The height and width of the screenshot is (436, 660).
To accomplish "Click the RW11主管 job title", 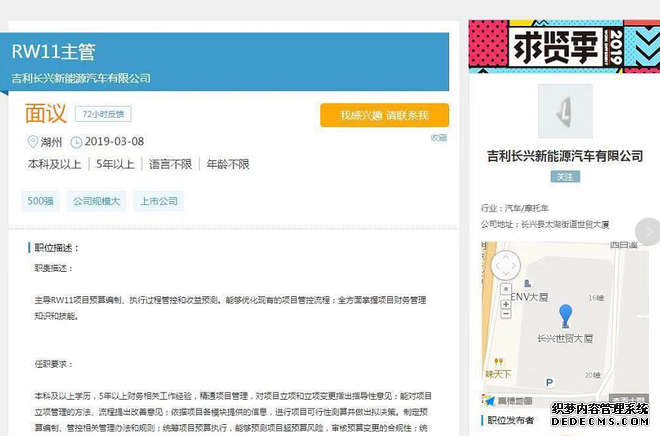I will tap(53, 52).
